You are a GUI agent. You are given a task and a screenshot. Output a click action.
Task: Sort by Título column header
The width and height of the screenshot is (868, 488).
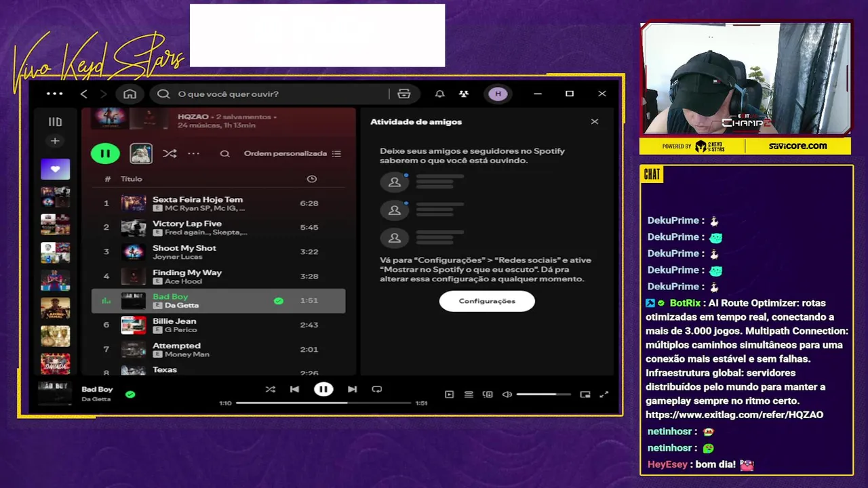[132, 179]
